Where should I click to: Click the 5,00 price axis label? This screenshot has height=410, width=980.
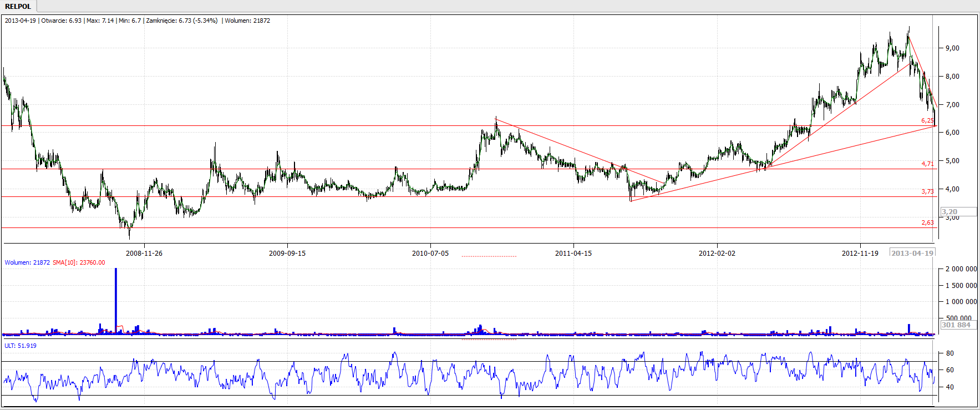pyautogui.click(x=952, y=161)
